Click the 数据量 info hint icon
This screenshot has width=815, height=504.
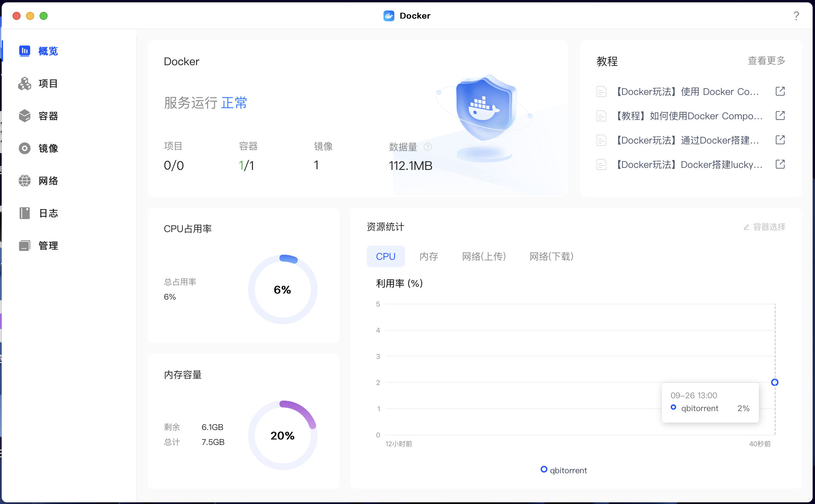click(428, 147)
